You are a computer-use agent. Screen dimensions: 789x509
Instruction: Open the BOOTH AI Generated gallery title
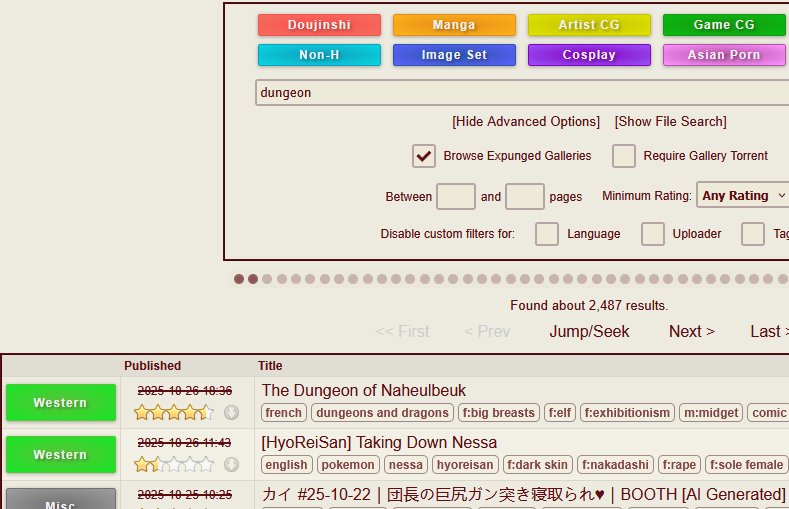coord(523,494)
